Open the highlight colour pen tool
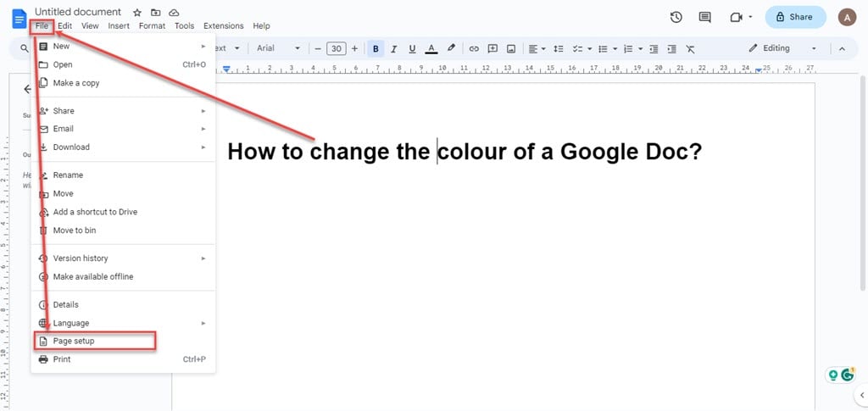 [451, 48]
